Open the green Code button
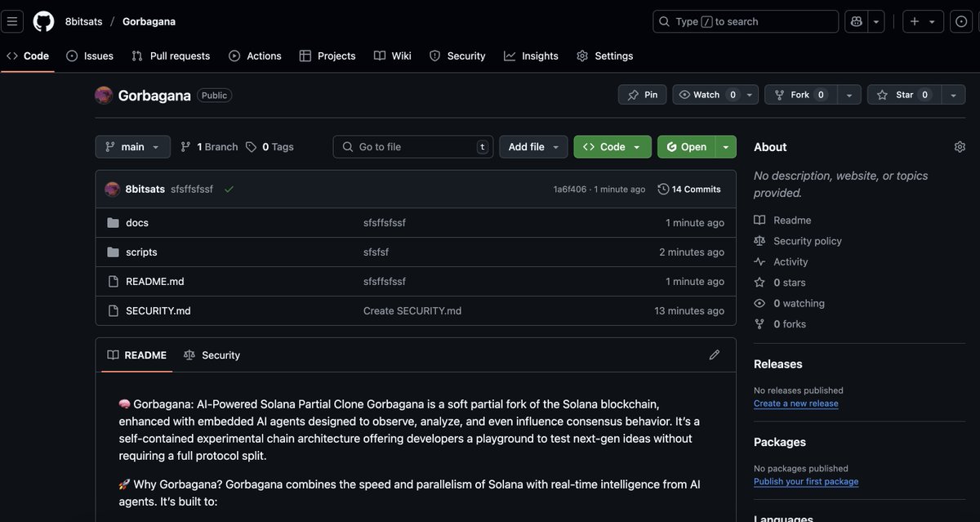Viewport: 980px width, 522px height. click(x=612, y=147)
